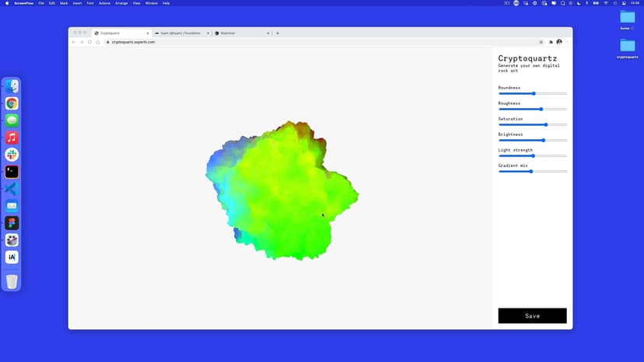Click the Saturation slider handle
Screen dimensions: 644x362
pyautogui.click(x=546, y=124)
